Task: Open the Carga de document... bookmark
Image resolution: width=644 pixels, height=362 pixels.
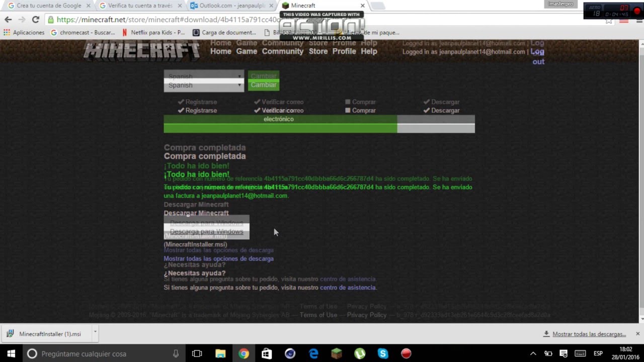Action: coord(225,32)
